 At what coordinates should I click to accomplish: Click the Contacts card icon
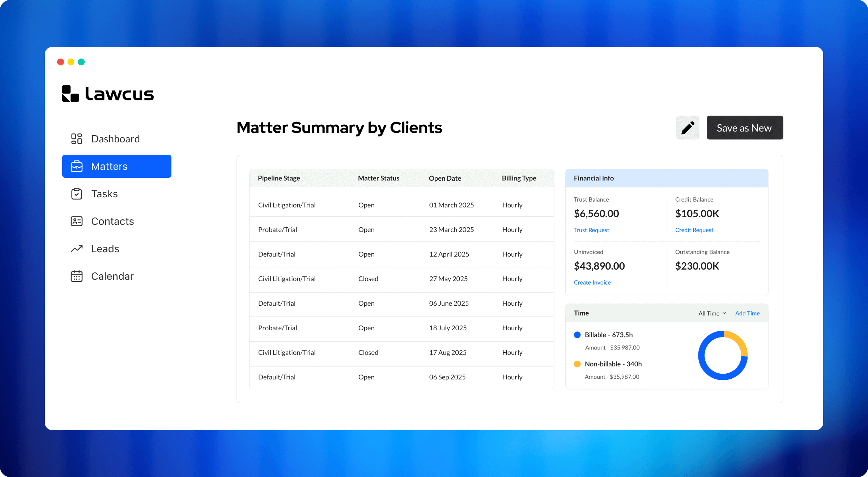[x=77, y=221]
